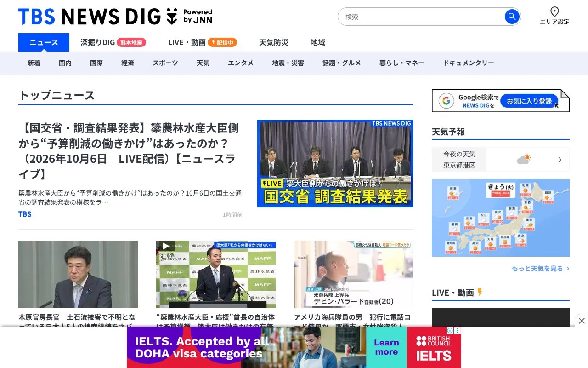Go to 新着 category
Image resolution: width=588 pixels, height=368 pixels.
click(34, 63)
